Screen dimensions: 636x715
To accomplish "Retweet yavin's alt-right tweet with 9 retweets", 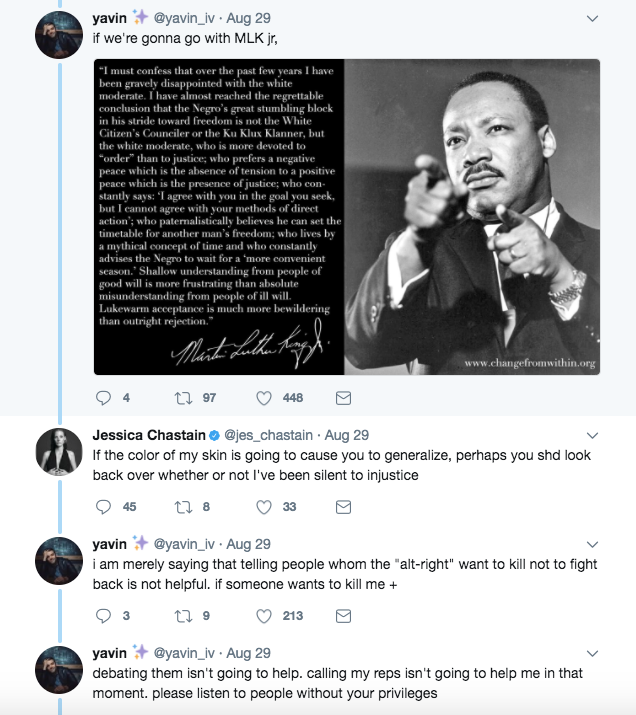I will coord(183,616).
